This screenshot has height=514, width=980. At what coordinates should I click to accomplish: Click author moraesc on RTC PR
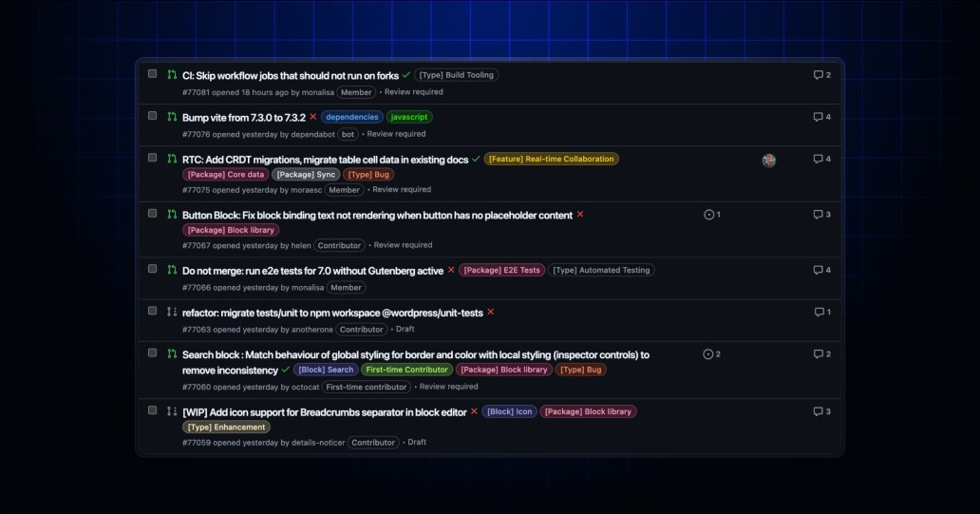307,190
